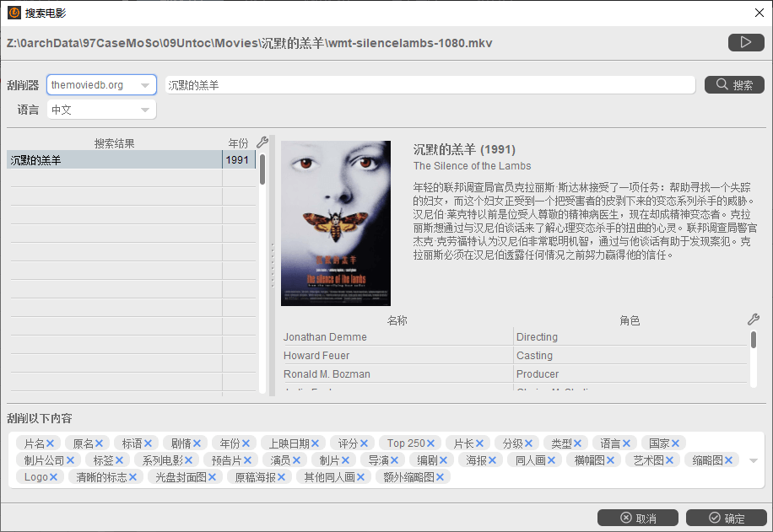The width and height of the screenshot is (773, 532).
Task: Remove the 编剧 tag
Action: [x=443, y=460]
